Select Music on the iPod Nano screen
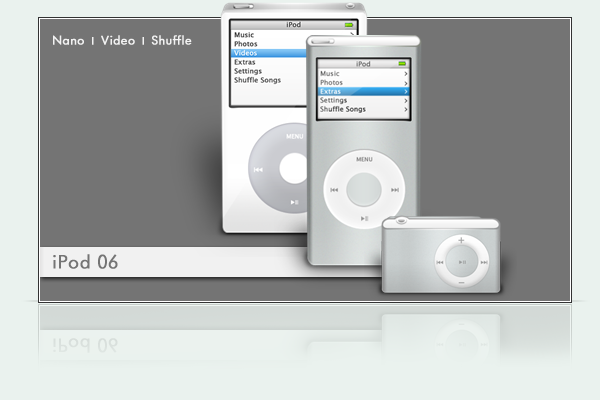The height and width of the screenshot is (400, 600). (329, 73)
